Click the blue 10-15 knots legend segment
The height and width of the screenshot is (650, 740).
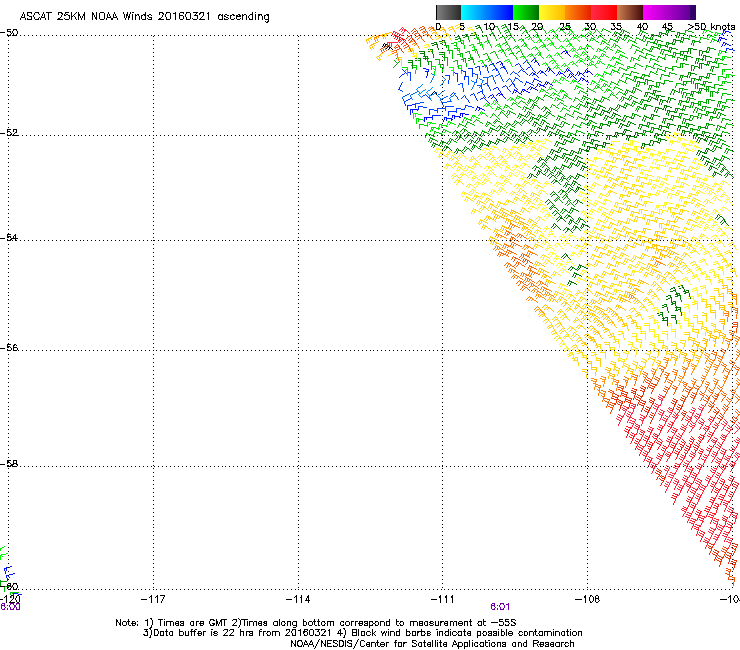point(500,12)
